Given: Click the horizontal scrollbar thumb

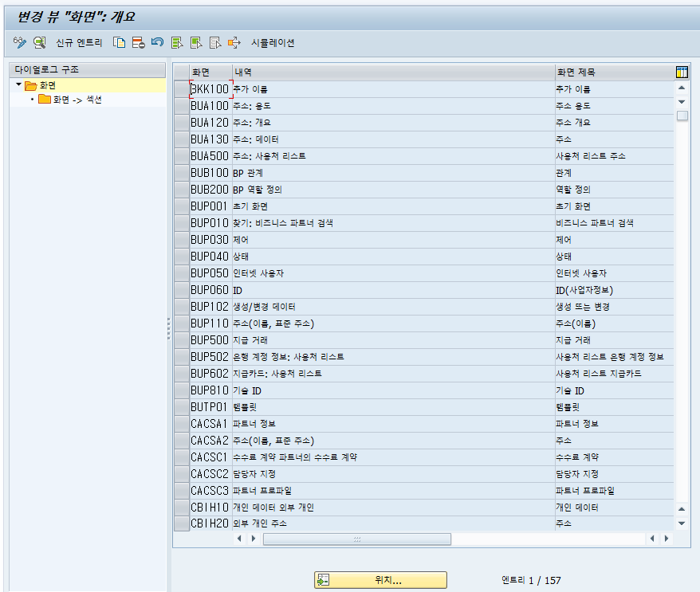Looking at the screenshot, I should click(x=356, y=539).
